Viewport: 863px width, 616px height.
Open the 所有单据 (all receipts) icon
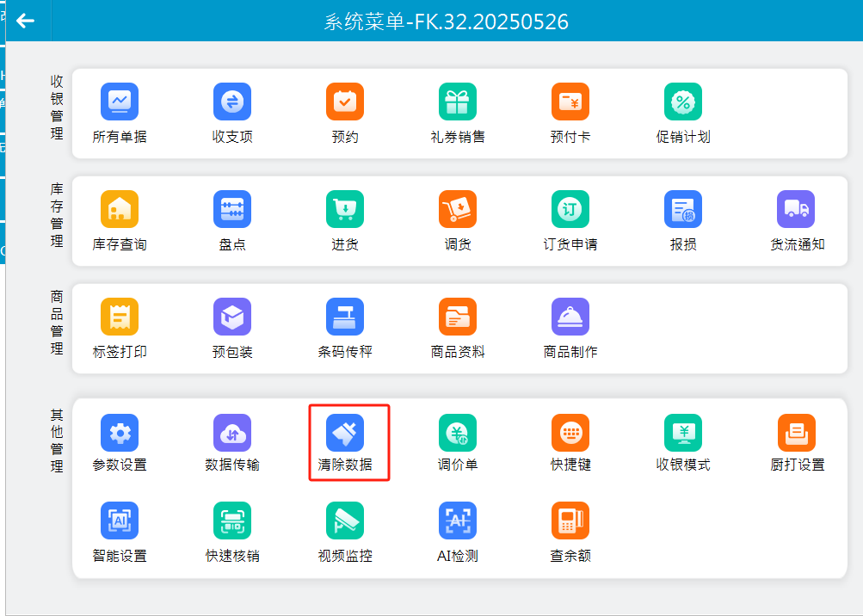tap(120, 102)
